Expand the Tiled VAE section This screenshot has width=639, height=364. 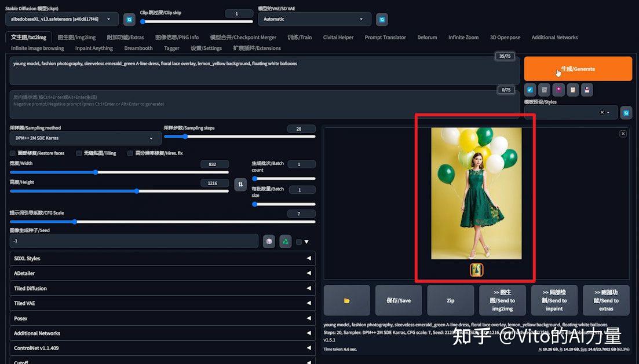162,303
